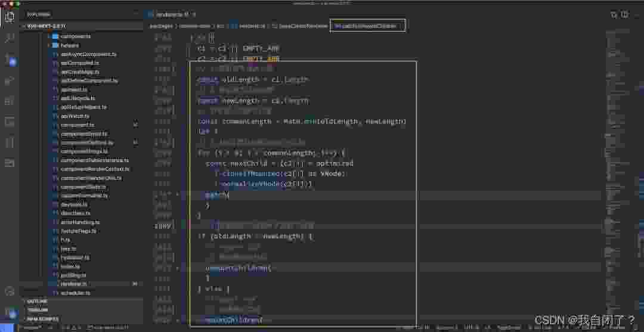Open the Accounts menu in activity bar
This screenshot has width=644, height=332.
(10, 291)
